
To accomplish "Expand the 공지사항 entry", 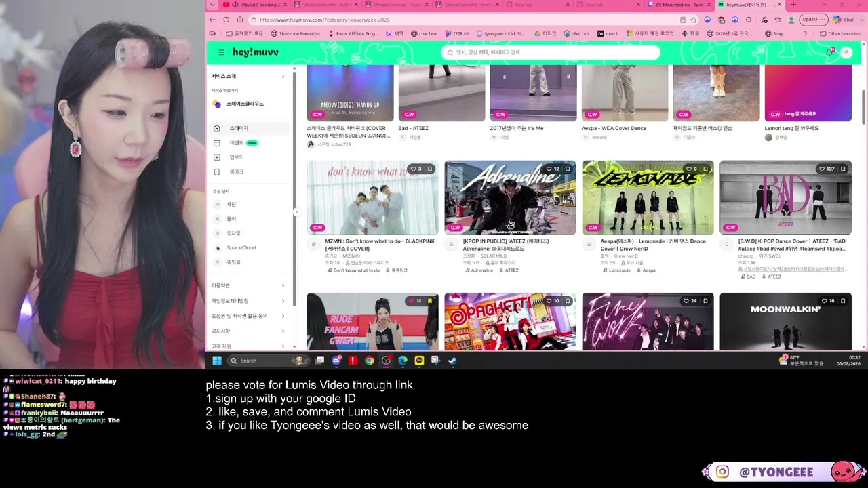I will click(248, 331).
